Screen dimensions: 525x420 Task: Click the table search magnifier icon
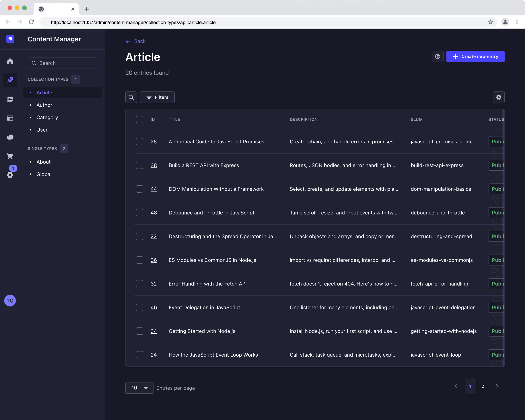tap(131, 97)
